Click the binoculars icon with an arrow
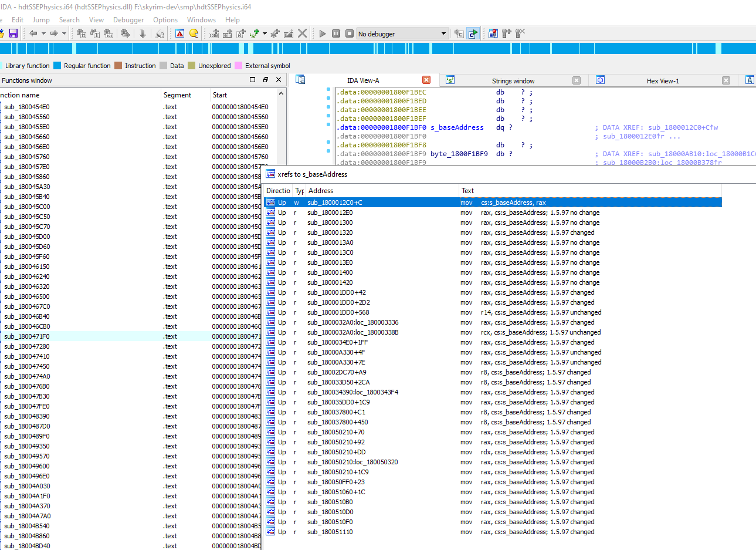The height and width of the screenshot is (550, 756). (x=125, y=33)
